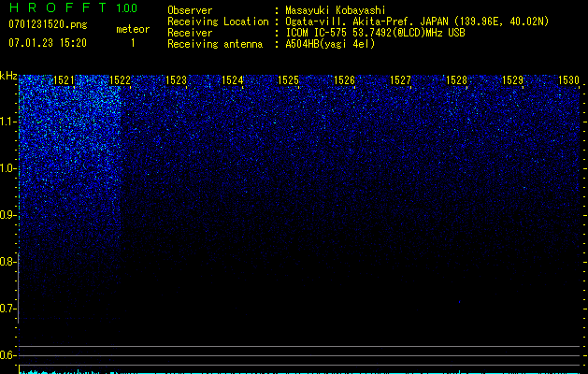The height and width of the screenshot is (374, 588).
Task: Click the 1527 time marker
Action: coord(400,80)
